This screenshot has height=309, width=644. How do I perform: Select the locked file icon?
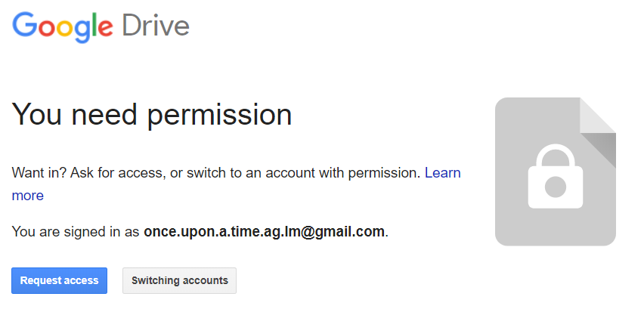(x=556, y=171)
